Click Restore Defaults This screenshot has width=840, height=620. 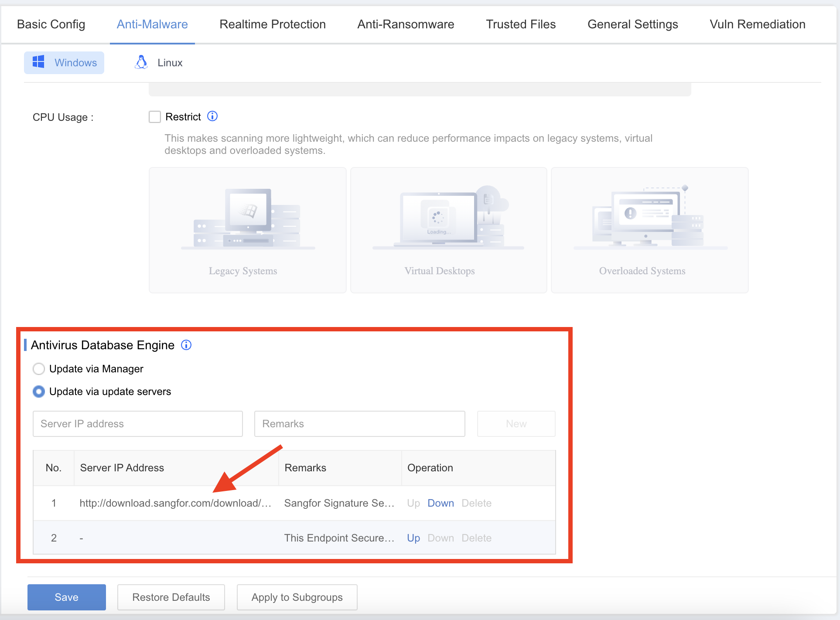tap(171, 597)
